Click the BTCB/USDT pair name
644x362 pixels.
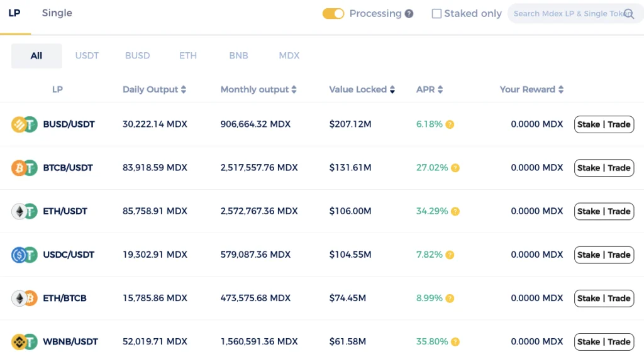(68, 168)
